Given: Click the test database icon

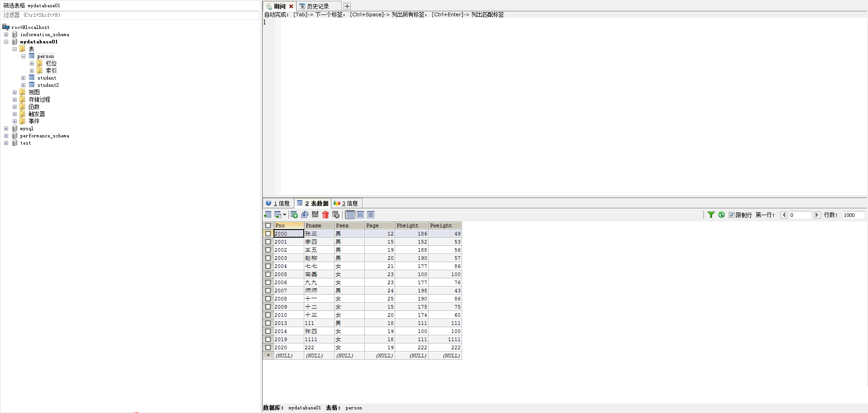Looking at the screenshot, I should click(14, 143).
